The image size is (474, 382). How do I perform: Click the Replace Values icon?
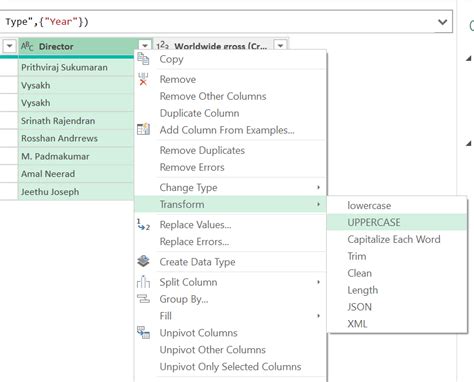pos(143,225)
